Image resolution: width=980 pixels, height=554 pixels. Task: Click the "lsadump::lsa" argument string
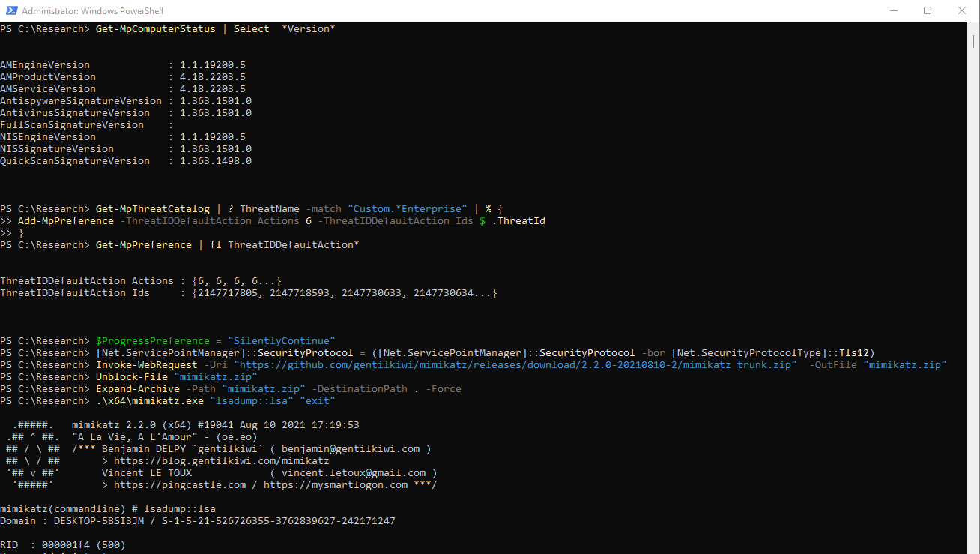(252, 401)
